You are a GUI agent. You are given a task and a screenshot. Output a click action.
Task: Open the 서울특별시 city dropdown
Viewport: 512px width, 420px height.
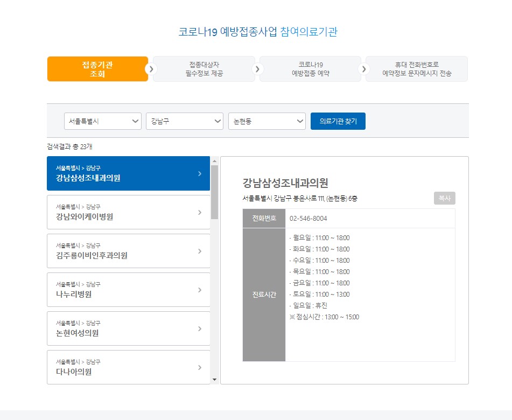[x=102, y=121]
